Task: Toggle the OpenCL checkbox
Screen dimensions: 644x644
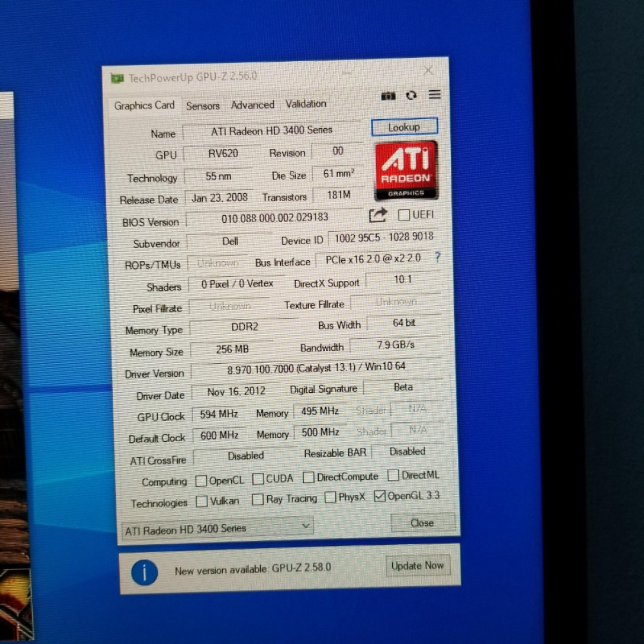Action: 201,481
